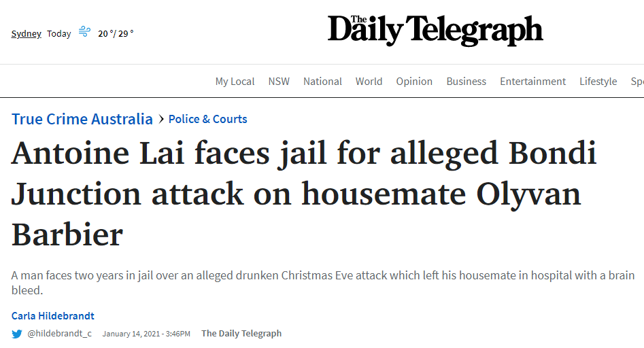Select the Opinion menu item
644x348 pixels.
(414, 82)
